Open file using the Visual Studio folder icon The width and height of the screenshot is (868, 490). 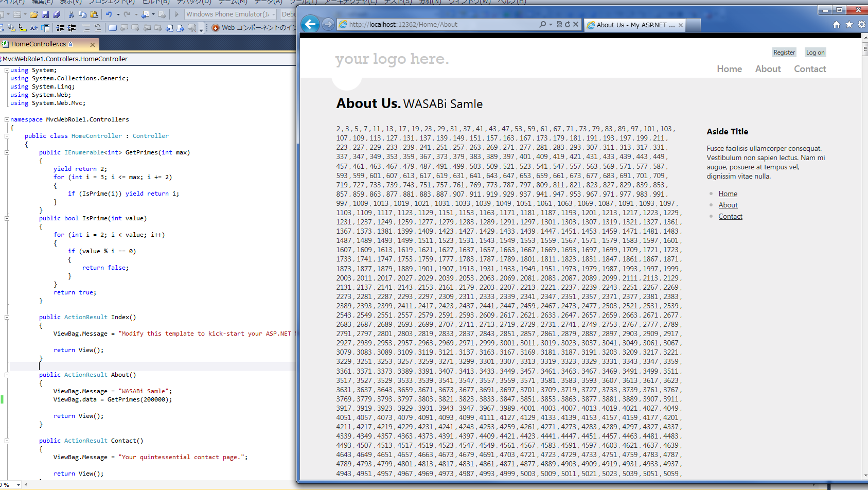pos(34,14)
